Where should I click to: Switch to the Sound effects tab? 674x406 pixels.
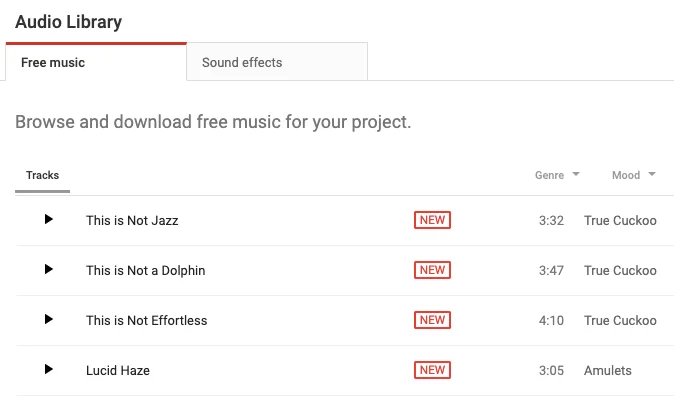pos(242,62)
